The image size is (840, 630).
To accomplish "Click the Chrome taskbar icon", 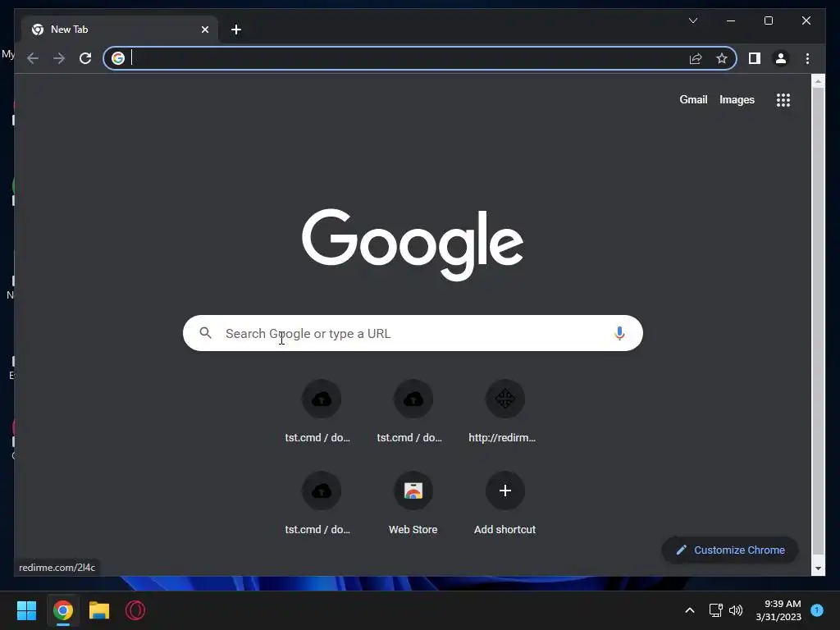I will (62, 610).
